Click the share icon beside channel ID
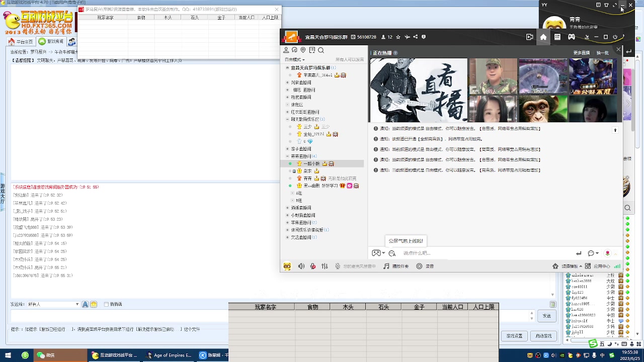644x362 pixels. pyautogui.click(x=415, y=37)
